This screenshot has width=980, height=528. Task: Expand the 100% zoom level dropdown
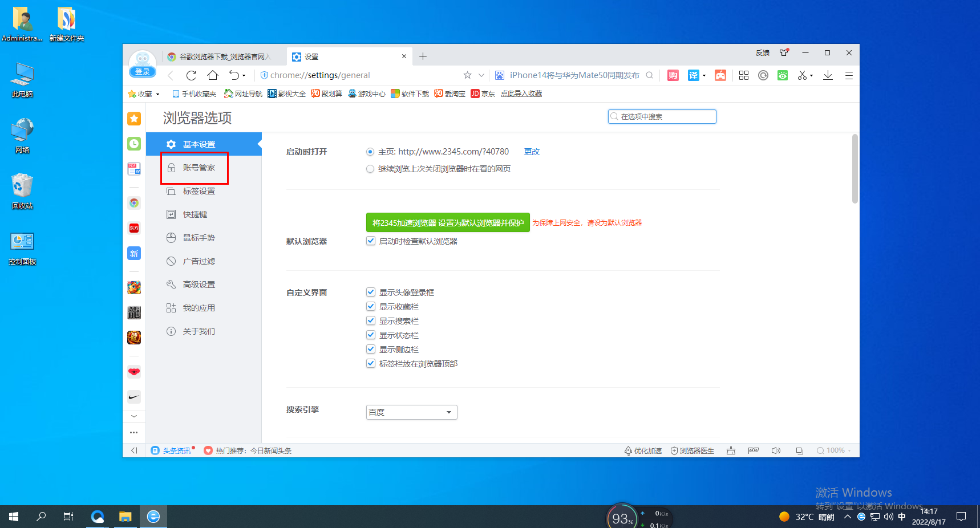point(849,450)
